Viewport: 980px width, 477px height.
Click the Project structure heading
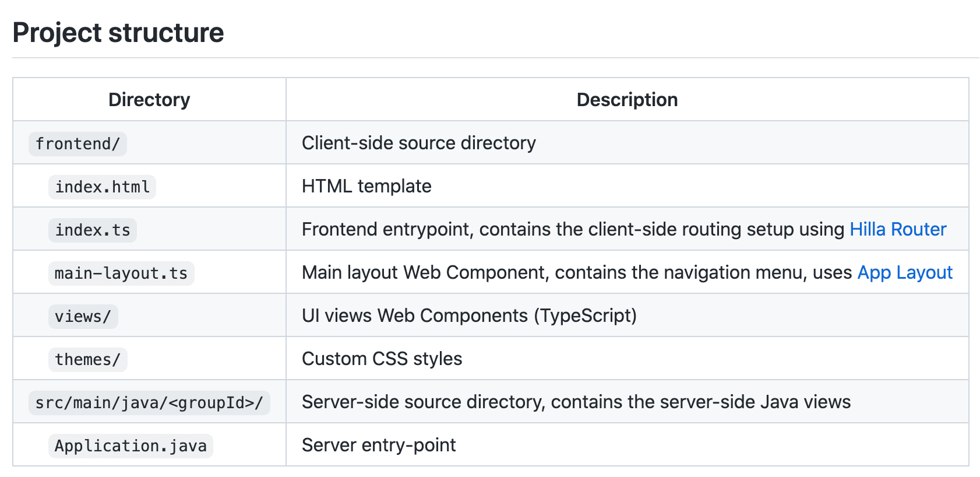coord(118,33)
